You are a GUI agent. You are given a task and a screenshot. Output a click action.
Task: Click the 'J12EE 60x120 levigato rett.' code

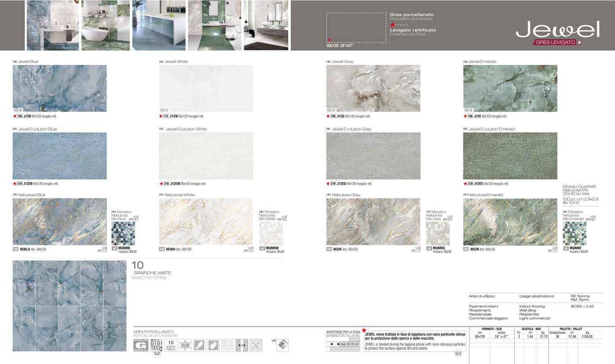(492, 184)
